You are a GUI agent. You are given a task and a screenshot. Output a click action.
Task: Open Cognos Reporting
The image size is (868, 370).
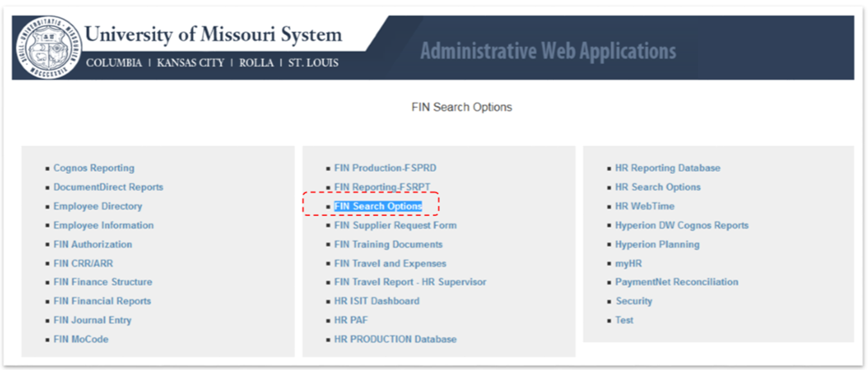click(94, 168)
